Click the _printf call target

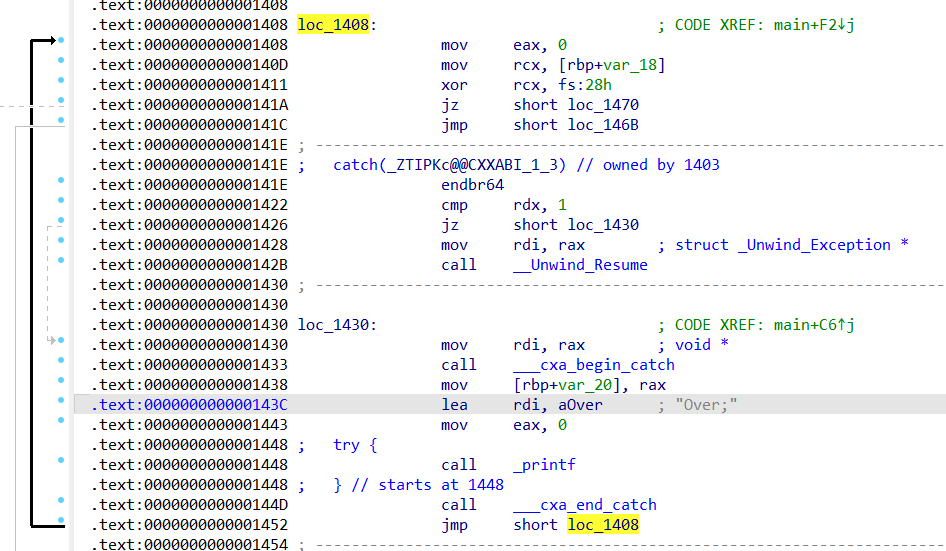(x=544, y=465)
